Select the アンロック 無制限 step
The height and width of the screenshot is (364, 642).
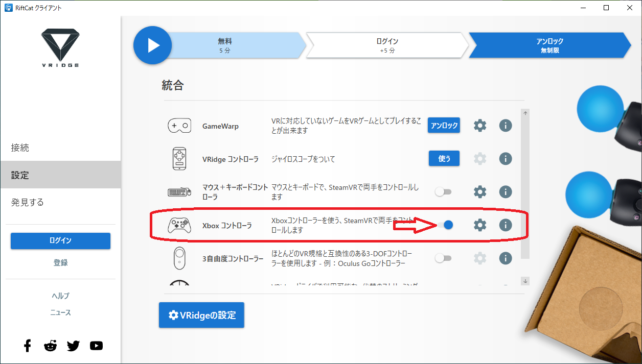pyautogui.click(x=550, y=45)
